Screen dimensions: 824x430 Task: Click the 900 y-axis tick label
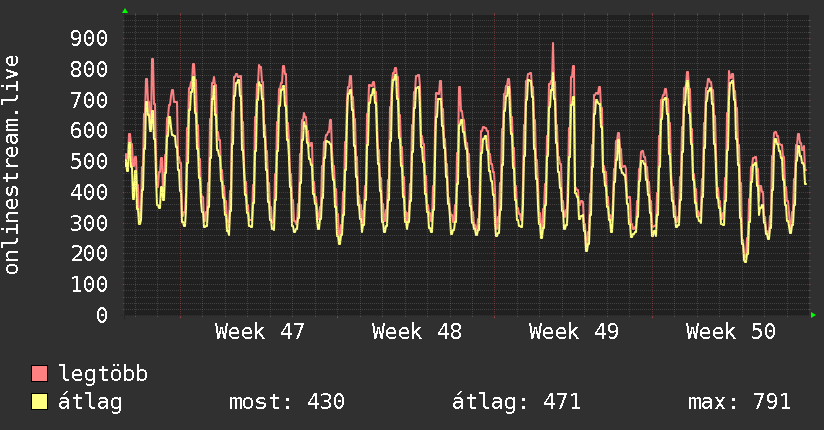click(x=89, y=38)
